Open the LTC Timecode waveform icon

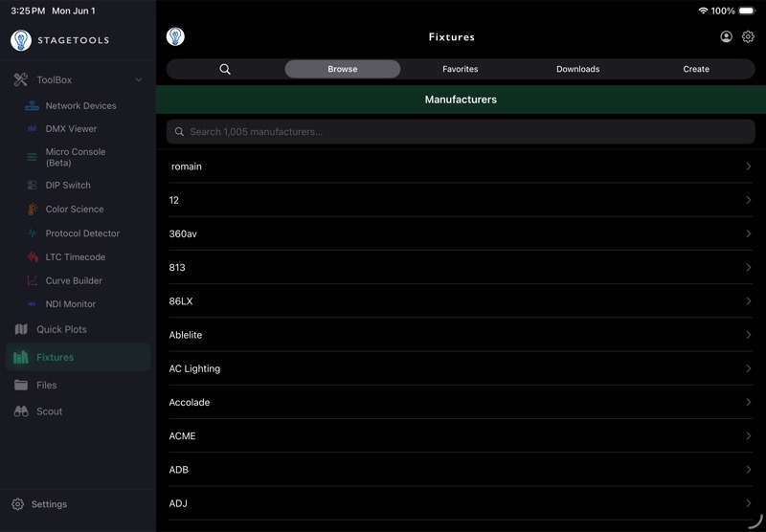33,256
